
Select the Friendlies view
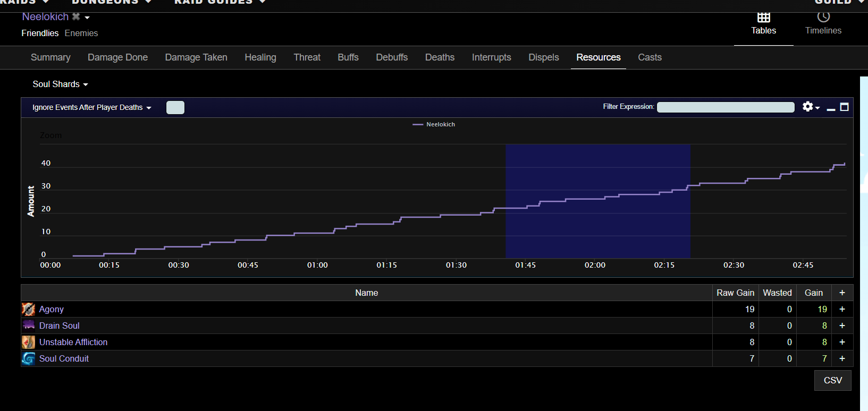coord(40,33)
